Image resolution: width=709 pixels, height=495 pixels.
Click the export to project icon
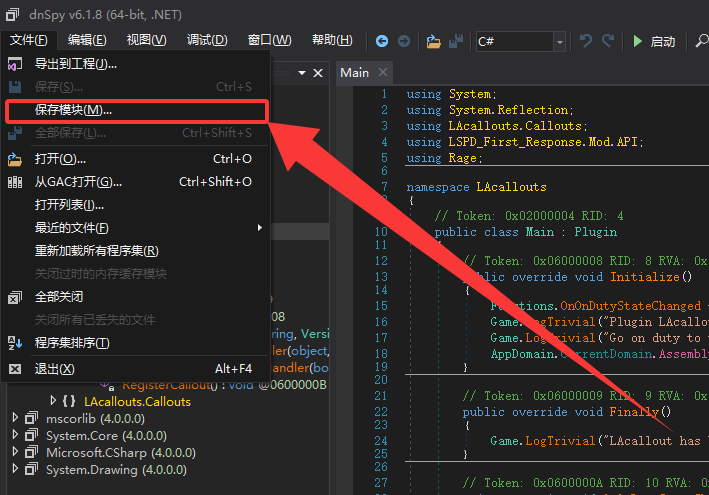[x=15, y=64]
